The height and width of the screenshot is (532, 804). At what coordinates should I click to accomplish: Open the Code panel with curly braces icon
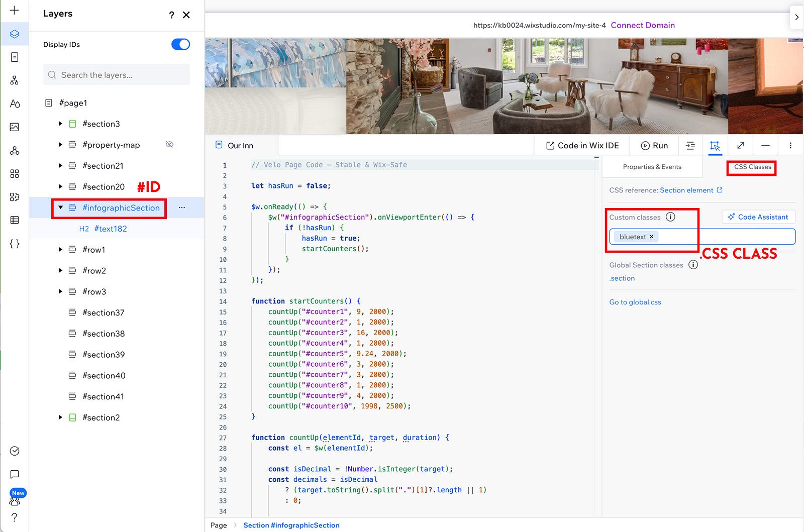click(x=15, y=244)
